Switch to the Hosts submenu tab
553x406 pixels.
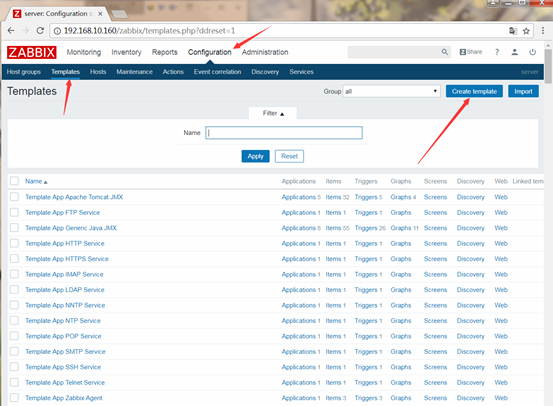click(x=98, y=72)
